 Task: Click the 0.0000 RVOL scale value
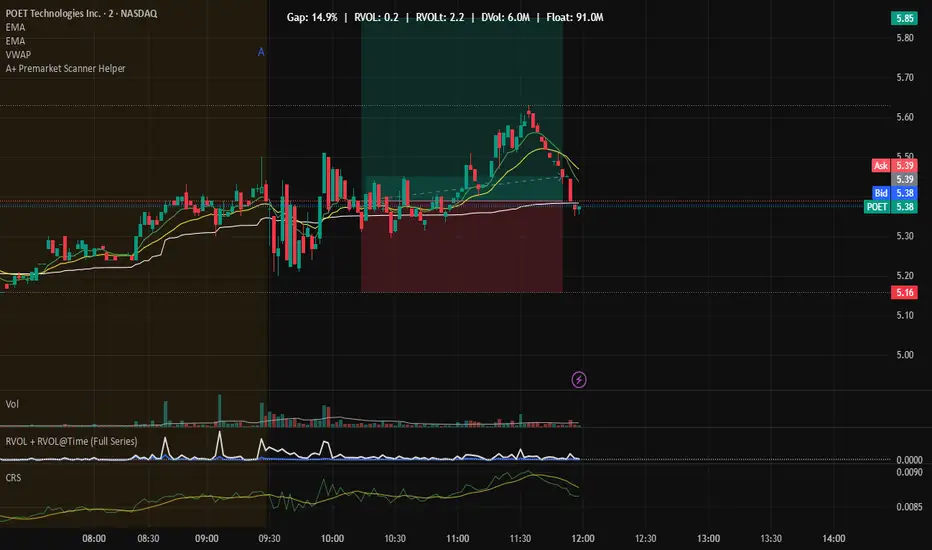[x=909, y=460]
